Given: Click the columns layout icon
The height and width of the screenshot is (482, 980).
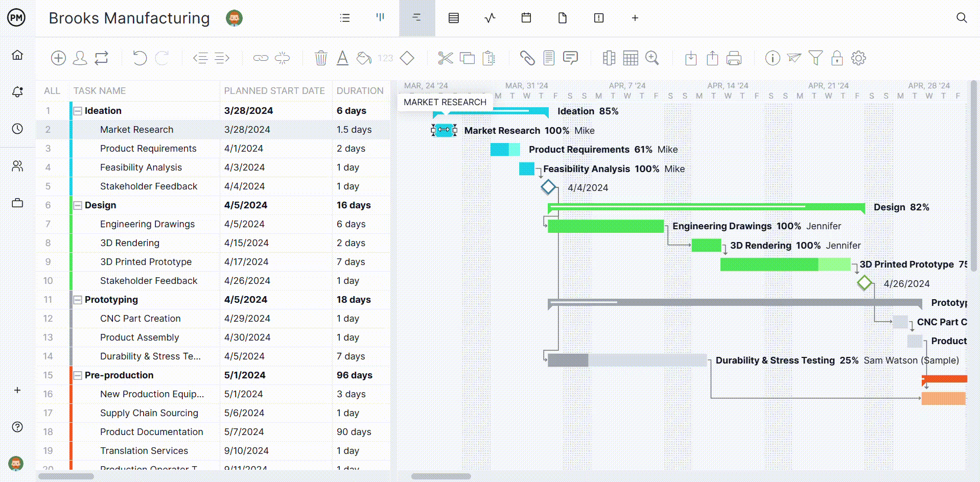Looking at the screenshot, I should [x=609, y=58].
